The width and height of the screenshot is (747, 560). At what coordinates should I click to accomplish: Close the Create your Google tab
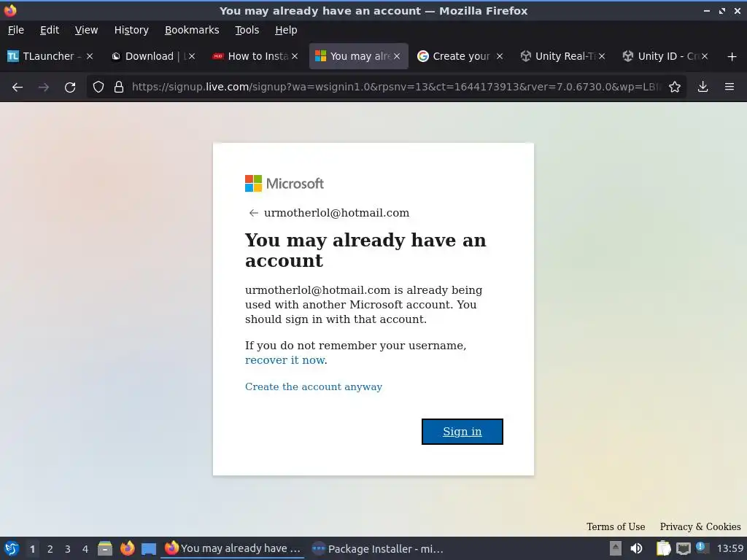tap(500, 56)
